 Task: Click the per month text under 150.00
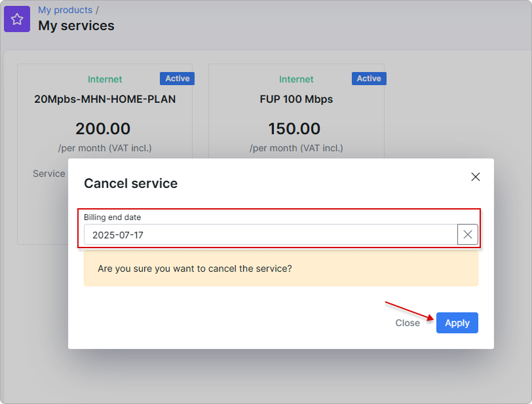point(296,148)
